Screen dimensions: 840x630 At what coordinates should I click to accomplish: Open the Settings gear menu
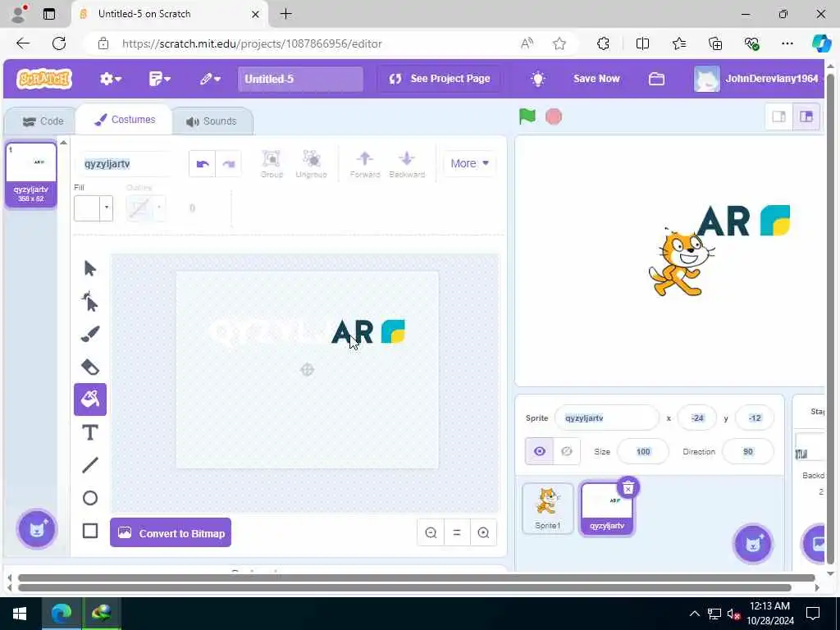[x=111, y=79]
